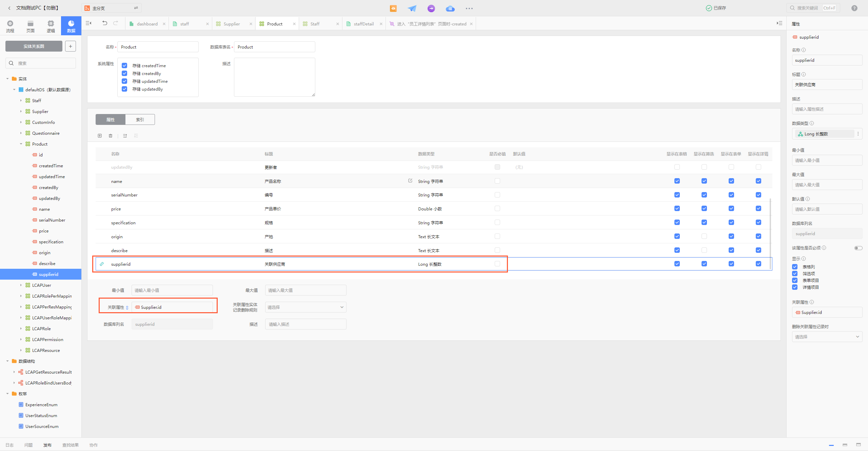Collapse the 枚举 folder
868x451 pixels.
coord(7,394)
